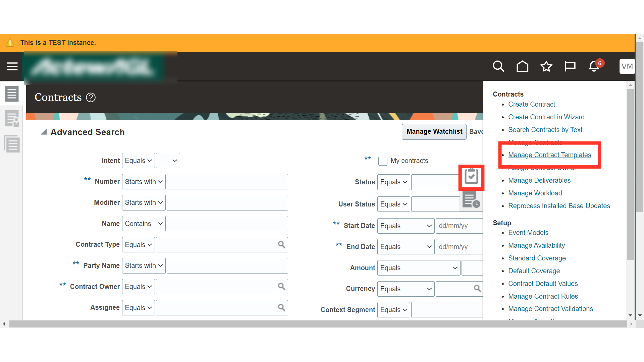Click the Number text input field
The image size is (644, 362).
click(x=227, y=182)
